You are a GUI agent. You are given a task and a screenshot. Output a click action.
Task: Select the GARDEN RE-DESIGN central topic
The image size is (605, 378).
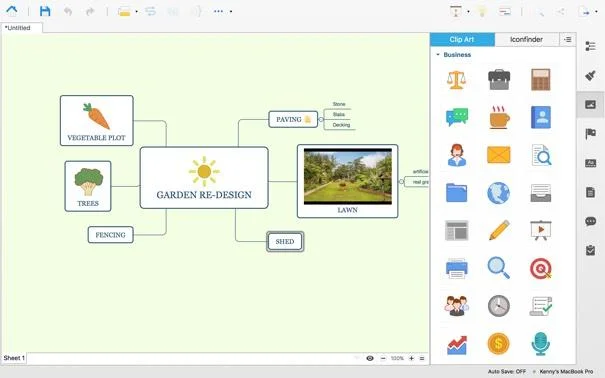point(204,178)
